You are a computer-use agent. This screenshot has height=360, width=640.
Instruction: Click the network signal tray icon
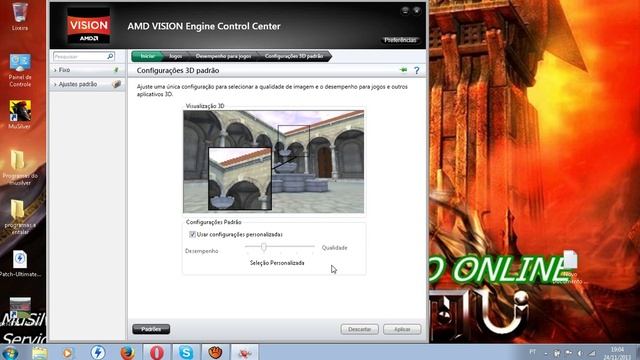click(592, 353)
